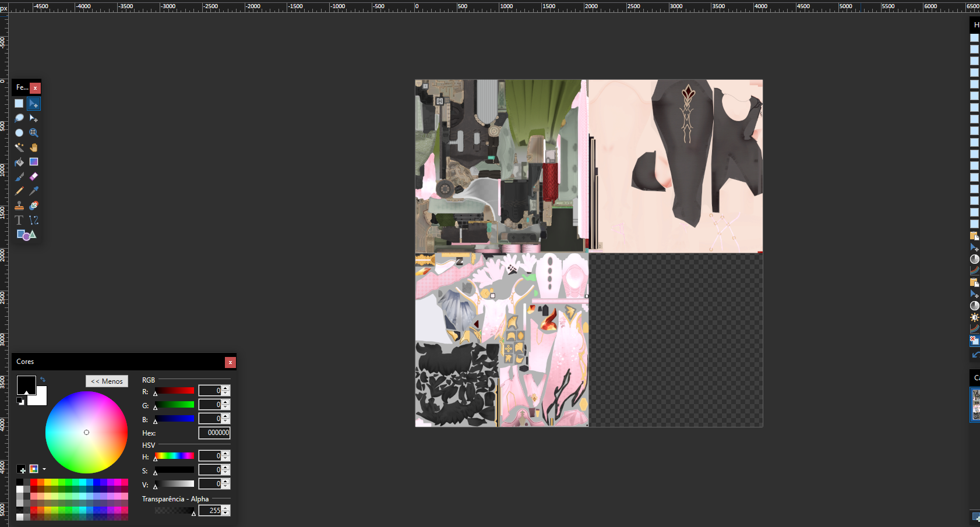The image size is (980, 527).
Task: Click the '<< Menos' button
Action: 107,381
